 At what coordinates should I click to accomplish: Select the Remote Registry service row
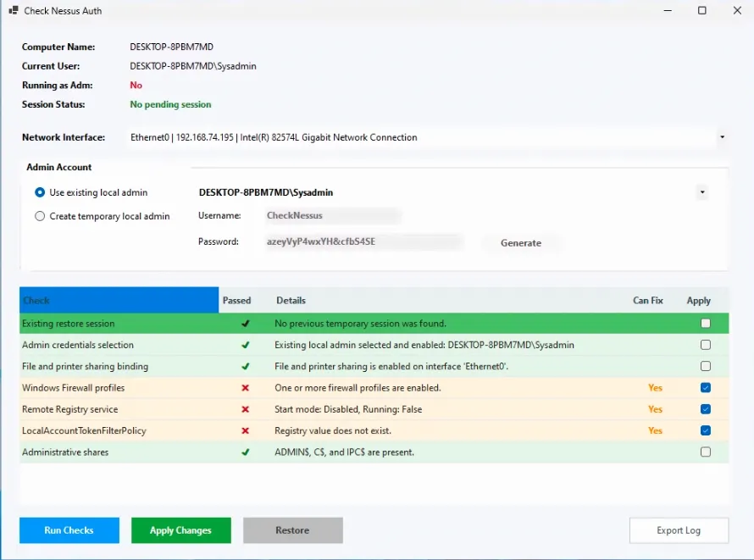[374, 409]
